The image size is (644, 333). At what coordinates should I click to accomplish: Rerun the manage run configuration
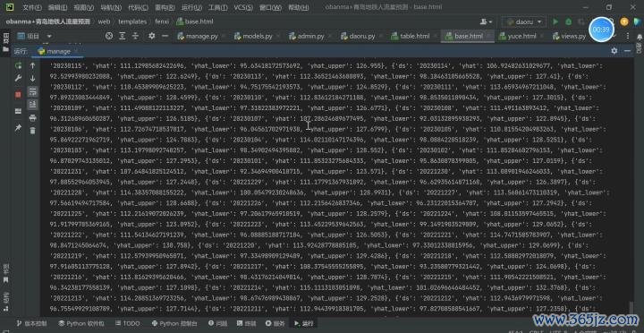tap(18, 65)
